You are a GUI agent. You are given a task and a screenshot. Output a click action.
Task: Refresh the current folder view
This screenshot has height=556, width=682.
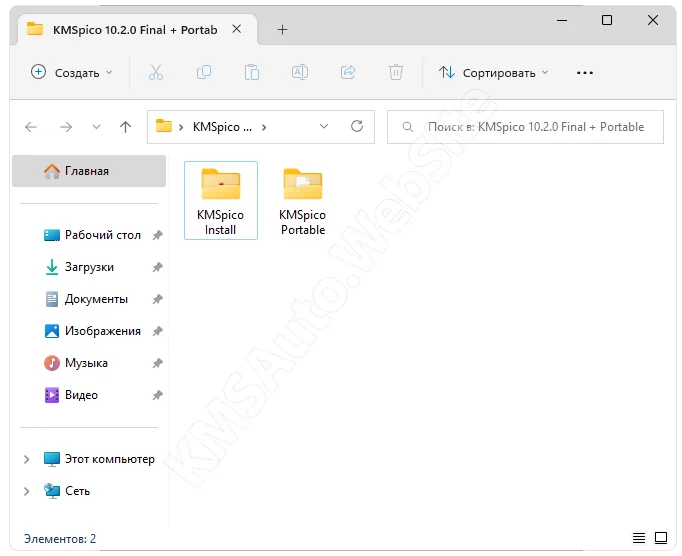coord(356,127)
